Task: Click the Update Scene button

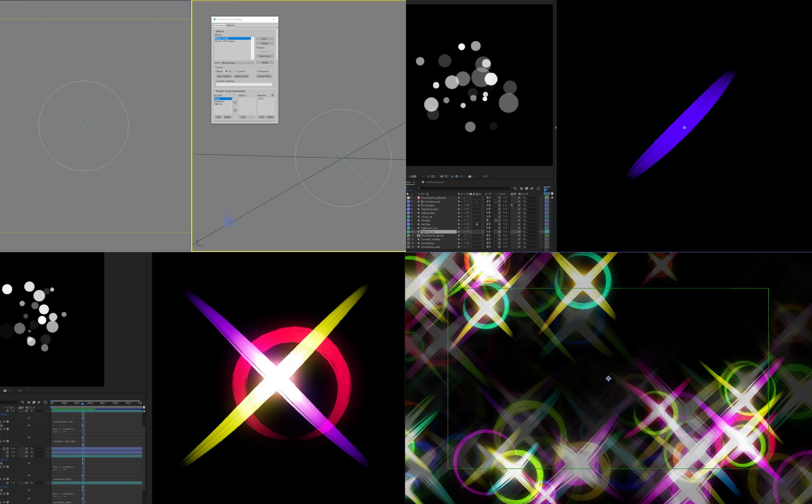Action: click(x=241, y=76)
